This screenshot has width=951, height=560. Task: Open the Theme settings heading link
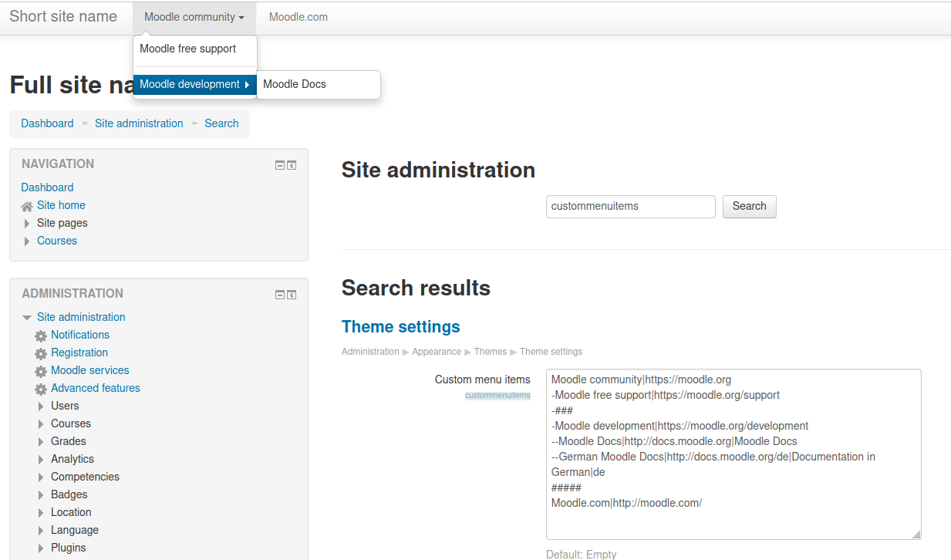(x=401, y=327)
